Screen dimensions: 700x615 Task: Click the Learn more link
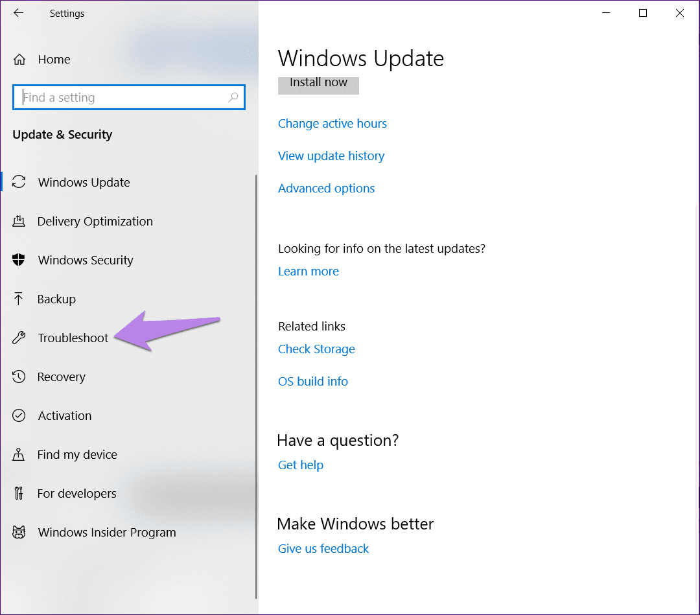[x=308, y=272]
